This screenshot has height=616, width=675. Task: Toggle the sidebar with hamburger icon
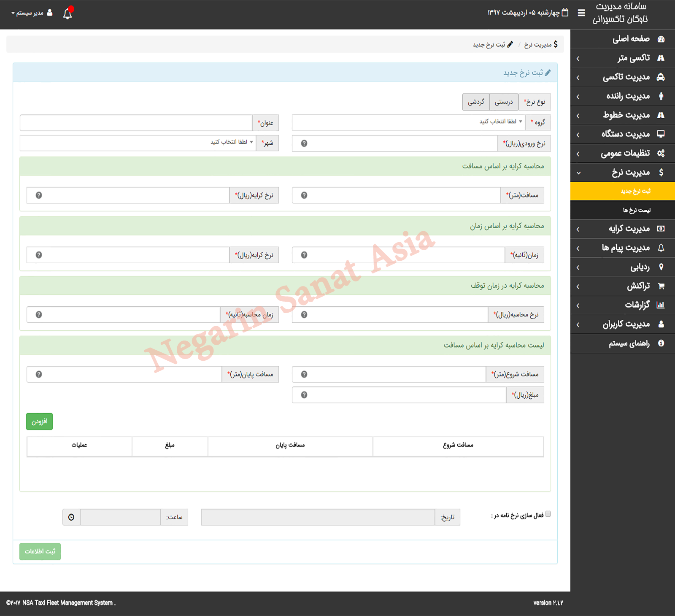pyautogui.click(x=581, y=13)
